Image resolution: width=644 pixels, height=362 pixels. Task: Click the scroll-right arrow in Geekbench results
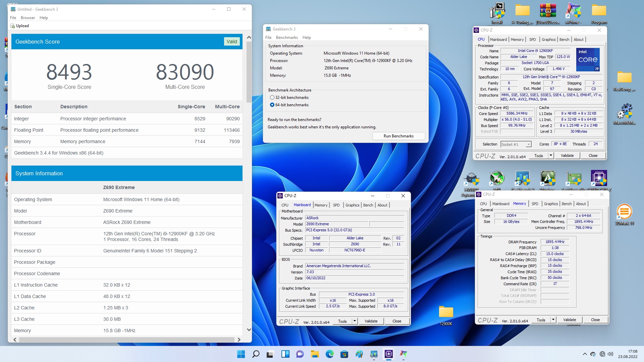pyautogui.click(x=239, y=340)
